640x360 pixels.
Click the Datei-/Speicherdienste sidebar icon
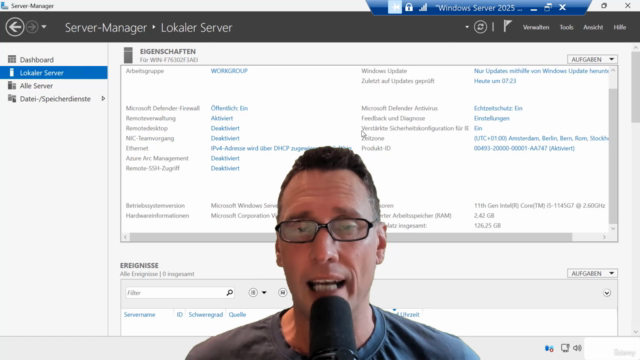(x=12, y=99)
